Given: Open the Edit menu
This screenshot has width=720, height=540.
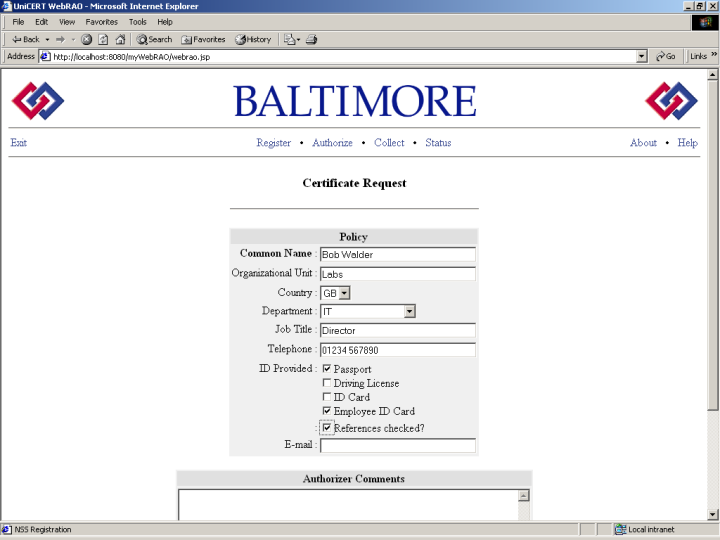Looking at the screenshot, I should (x=41, y=22).
